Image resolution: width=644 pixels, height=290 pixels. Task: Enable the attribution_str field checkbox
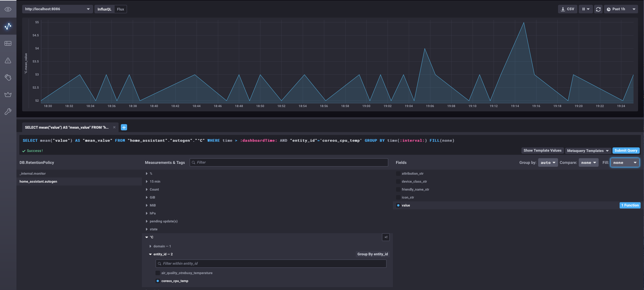398,173
